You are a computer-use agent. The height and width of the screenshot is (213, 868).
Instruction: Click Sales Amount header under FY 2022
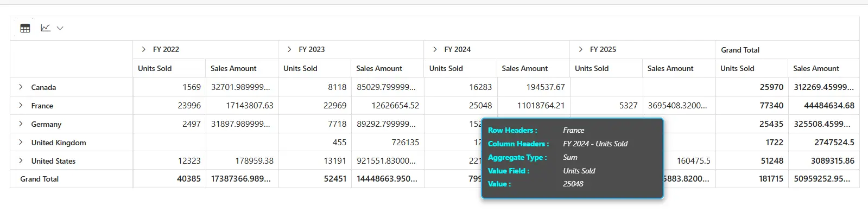(x=242, y=68)
